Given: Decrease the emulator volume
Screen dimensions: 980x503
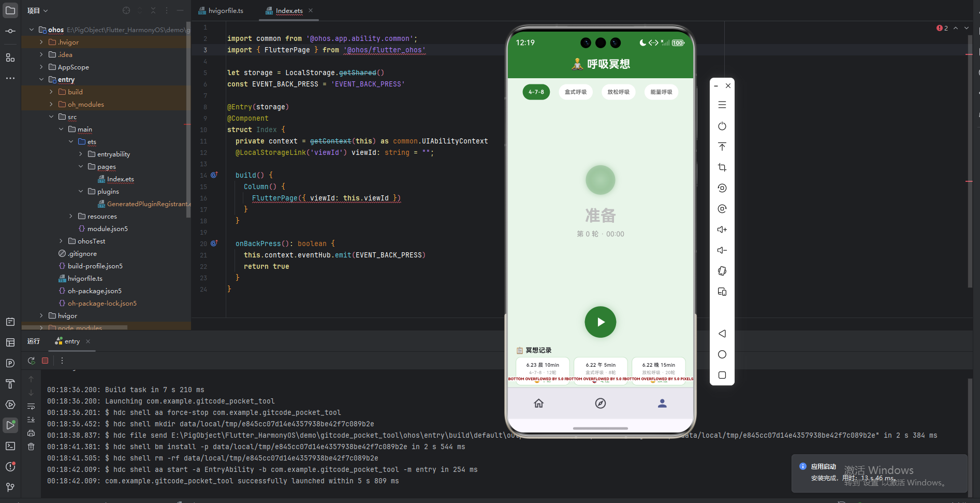Looking at the screenshot, I should pos(722,250).
